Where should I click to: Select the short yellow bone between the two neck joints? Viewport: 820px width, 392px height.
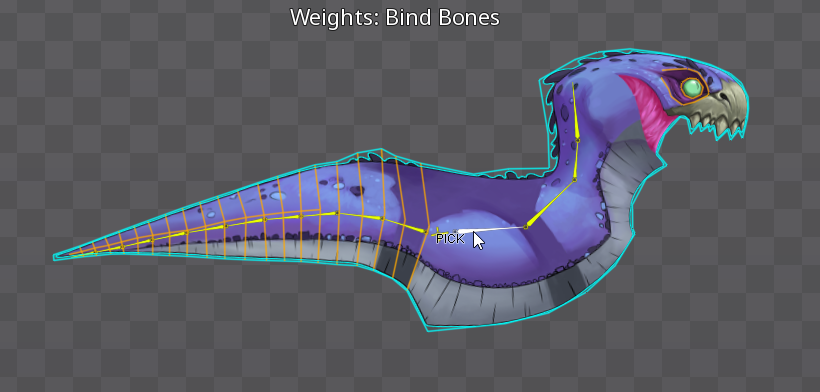[576, 160]
